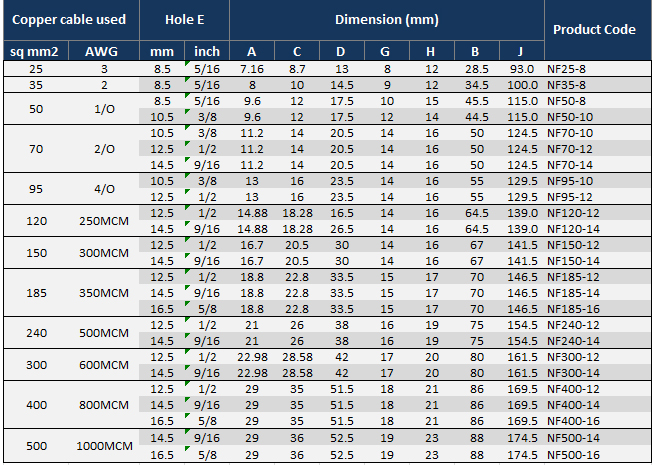Viewport: 655px width, 465px height.
Task: Select the 26.5 value in column D
Action: [342, 229]
